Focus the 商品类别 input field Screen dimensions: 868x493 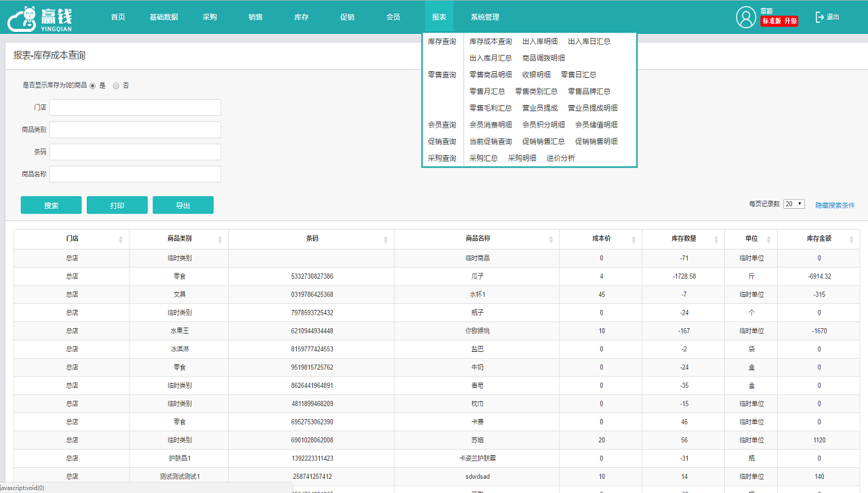[x=135, y=130]
